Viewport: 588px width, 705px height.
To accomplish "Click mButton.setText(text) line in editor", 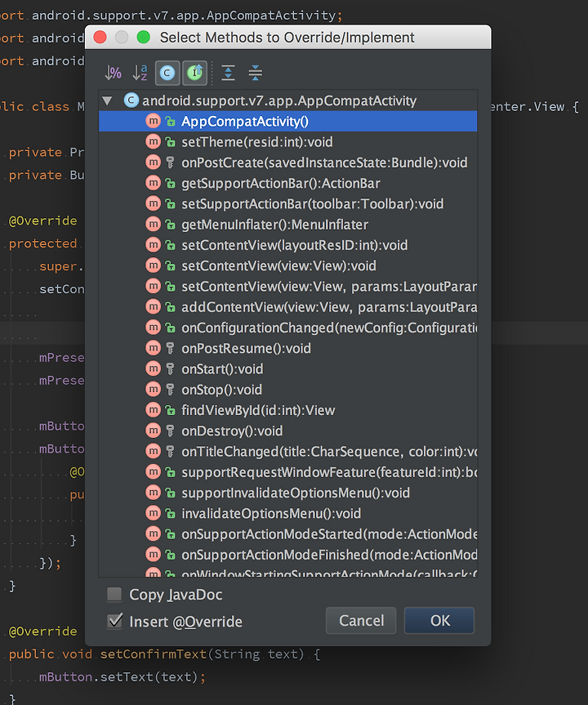I will [x=122, y=676].
